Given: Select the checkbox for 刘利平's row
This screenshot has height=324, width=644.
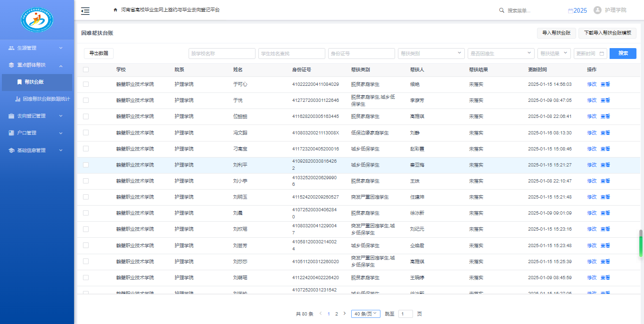Looking at the screenshot, I should point(86,165).
